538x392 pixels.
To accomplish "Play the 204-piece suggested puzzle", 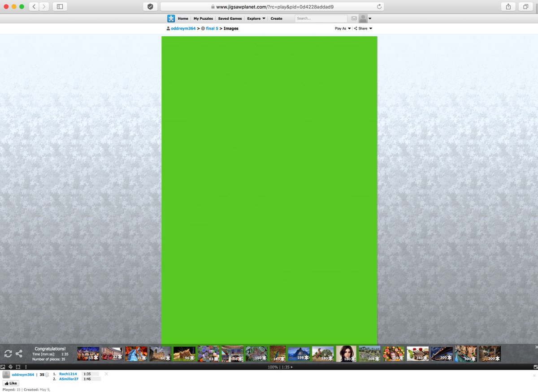I will pyautogui.click(x=370, y=353).
